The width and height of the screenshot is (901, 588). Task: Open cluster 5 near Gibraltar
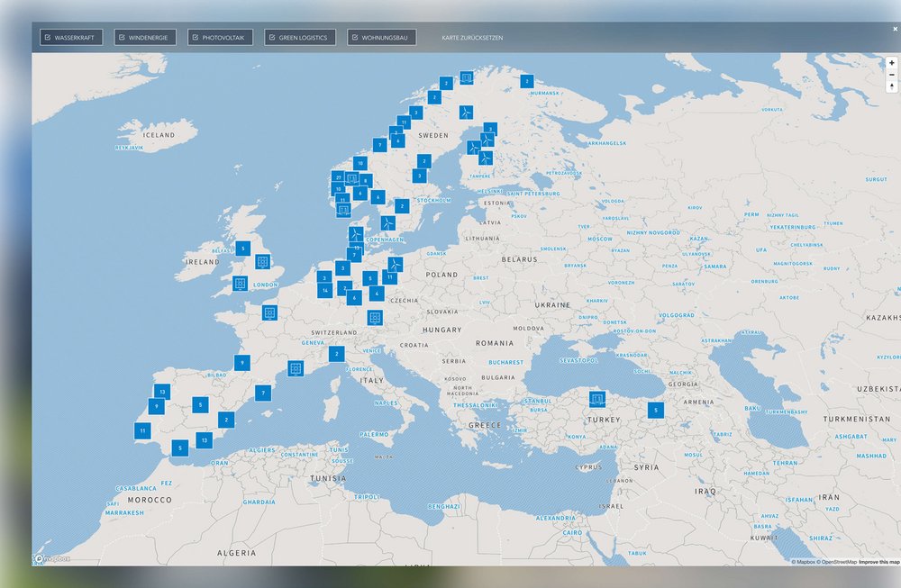point(180,448)
